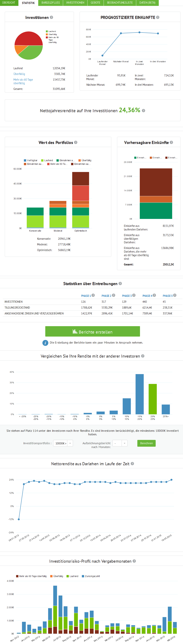Click the tallest 15%-20% blue bar
The height and width of the screenshot is (644, 183).
click(x=140, y=394)
